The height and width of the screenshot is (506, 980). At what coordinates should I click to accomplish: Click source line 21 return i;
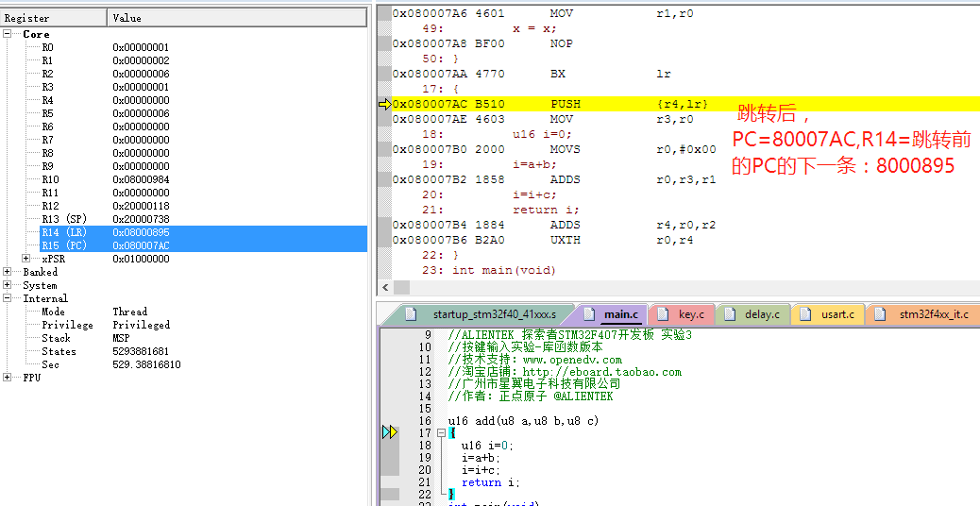(x=491, y=482)
